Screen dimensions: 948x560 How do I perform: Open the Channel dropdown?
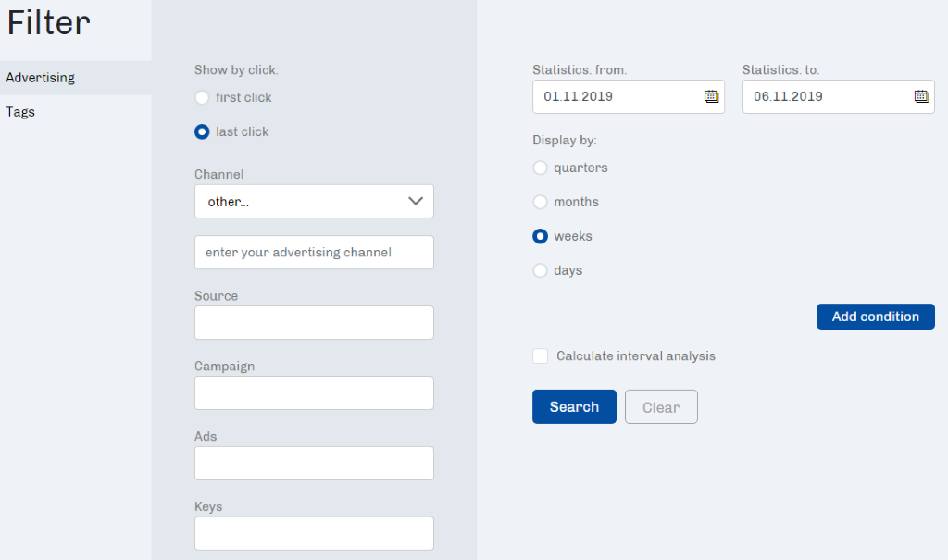pyautogui.click(x=314, y=202)
